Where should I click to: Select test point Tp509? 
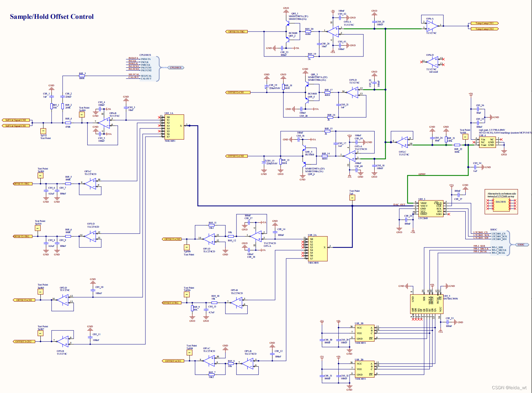(82, 115)
